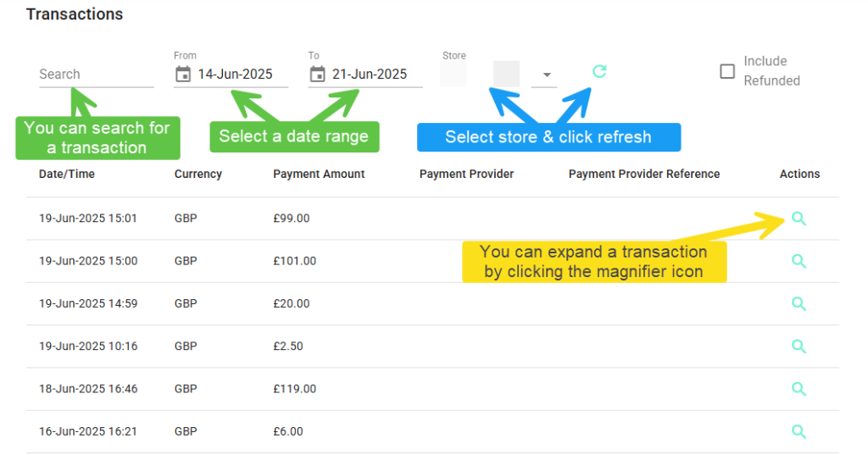Click the Payment Provider Reference column header
The image size is (868, 455).
pyautogui.click(x=644, y=174)
